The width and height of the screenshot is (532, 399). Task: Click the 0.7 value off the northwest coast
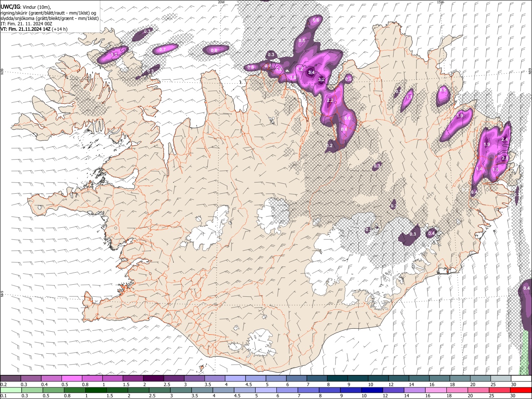(163, 50)
